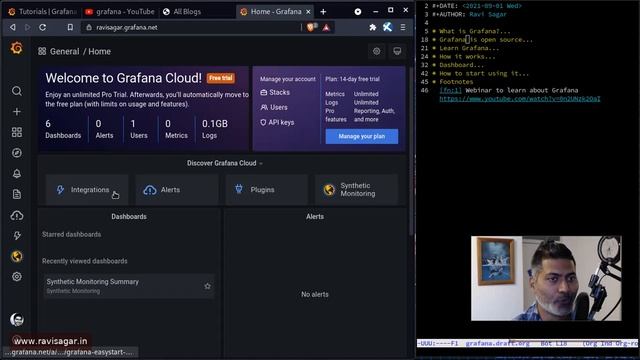Click the Brave rewards triangle icon
Viewport: 640px width, 360px height.
326,27
